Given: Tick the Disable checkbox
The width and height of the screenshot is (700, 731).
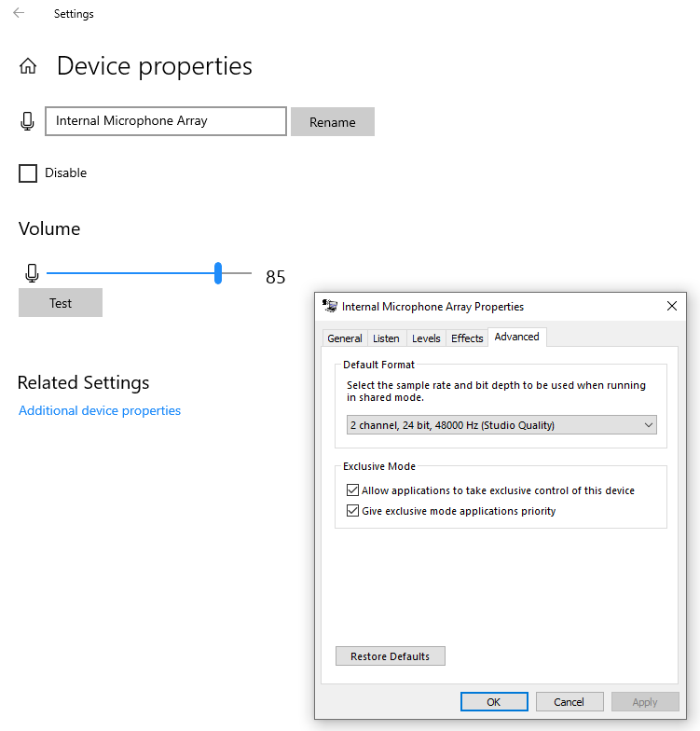Looking at the screenshot, I should 28,173.
